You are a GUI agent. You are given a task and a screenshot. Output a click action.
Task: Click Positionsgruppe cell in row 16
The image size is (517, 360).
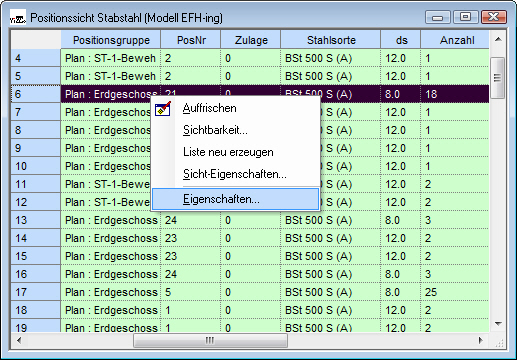pyautogui.click(x=111, y=274)
